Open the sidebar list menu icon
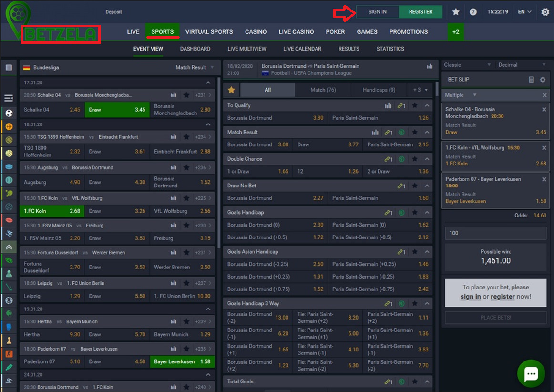This screenshot has height=392, width=554. pyautogui.click(x=9, y=98)
